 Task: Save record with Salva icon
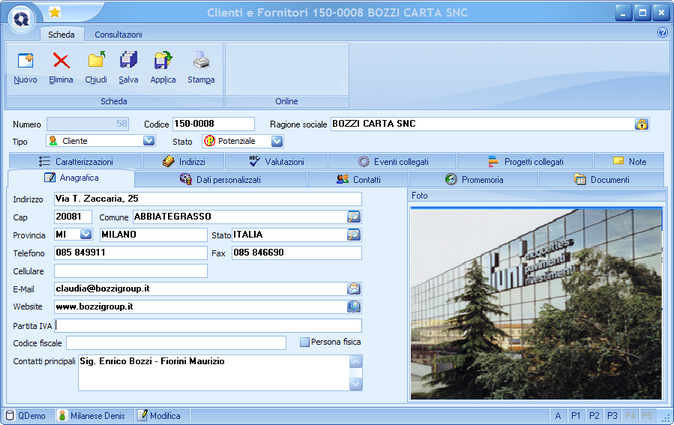coord(128,60)
